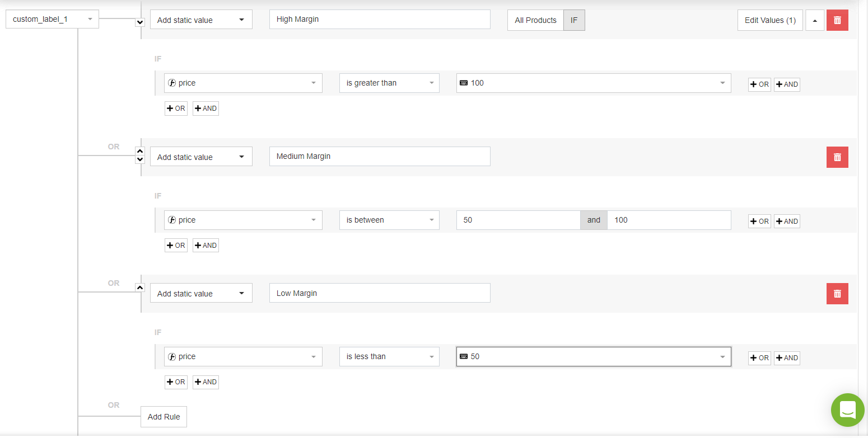Image resolution: width=868 pixels, height=438 pixels.
Task: Move the Low Margin rule up
Action: 140,288
